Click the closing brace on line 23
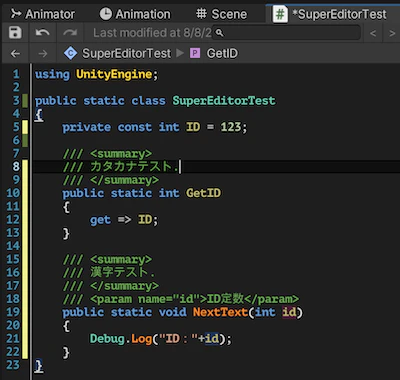Viewport: 400px width, 380px height. 39,366
